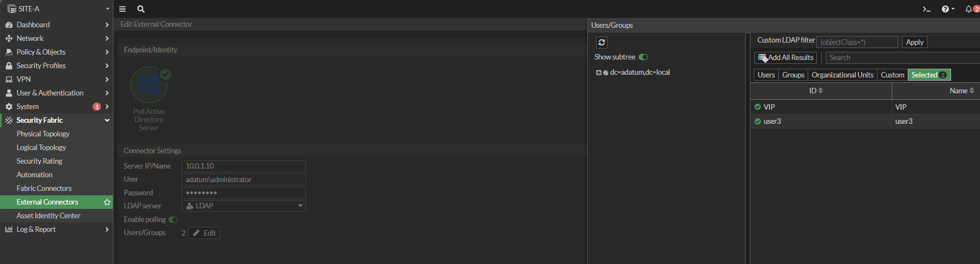Viewport: 980px width, 264px height.
Task: Click the refresh icon in Users/Groups
Action: pyautogui.click(x=602, y=43)
